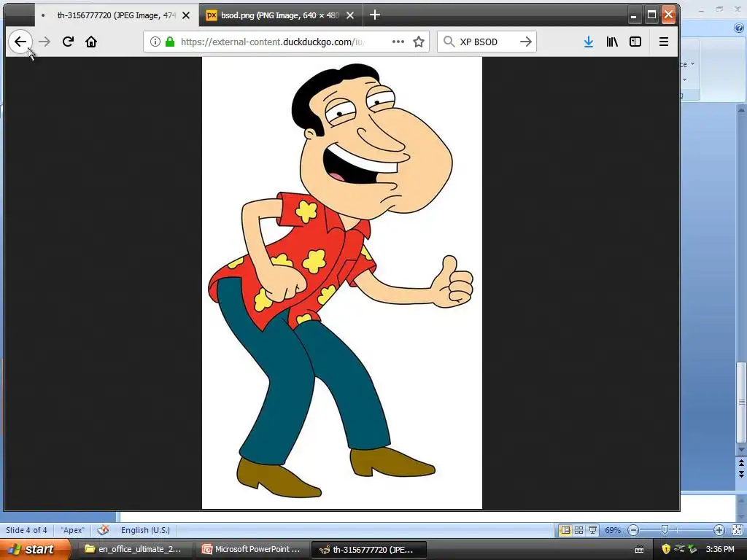Open a new browser tab

coord(375,15)
